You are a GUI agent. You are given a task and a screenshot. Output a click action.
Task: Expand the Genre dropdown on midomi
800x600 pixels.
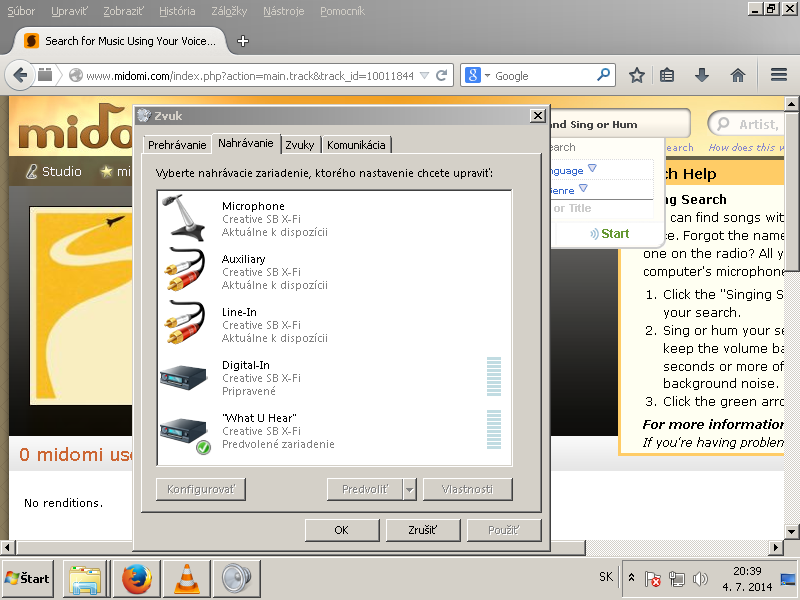[x=583, y=188]
